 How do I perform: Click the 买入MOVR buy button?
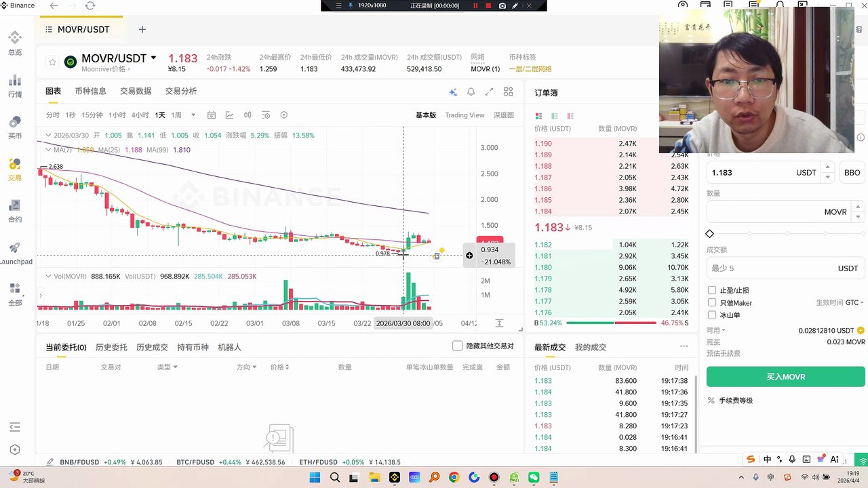tap(786, 377)
